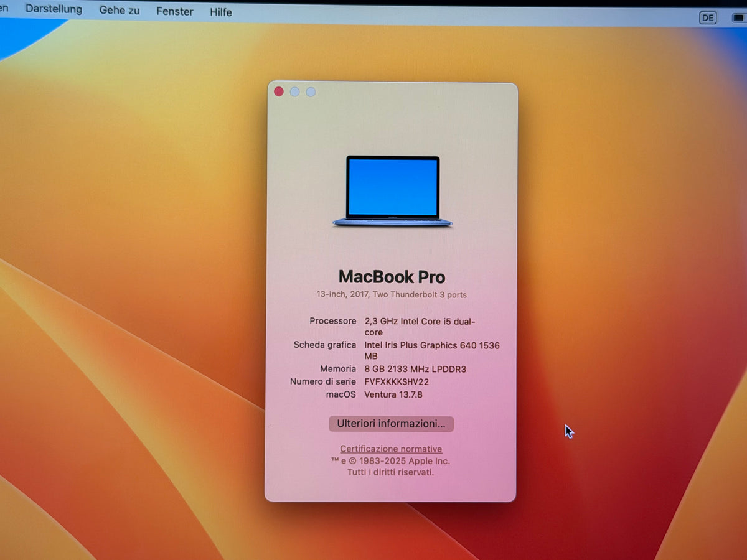The width and height of the screenshot is (747, 560).
Task: Click the Numero di serie label
Action: [323, 381]
